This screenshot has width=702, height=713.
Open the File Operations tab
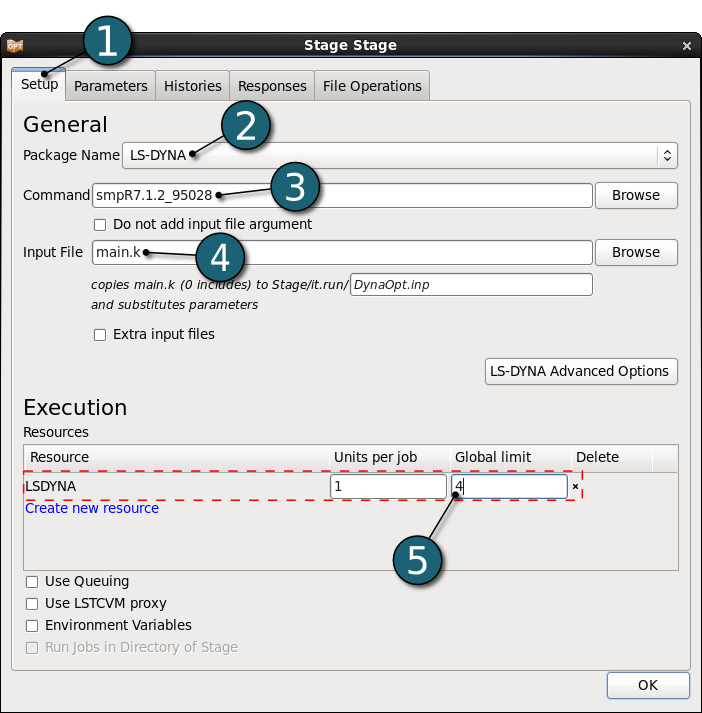(372, 86)
